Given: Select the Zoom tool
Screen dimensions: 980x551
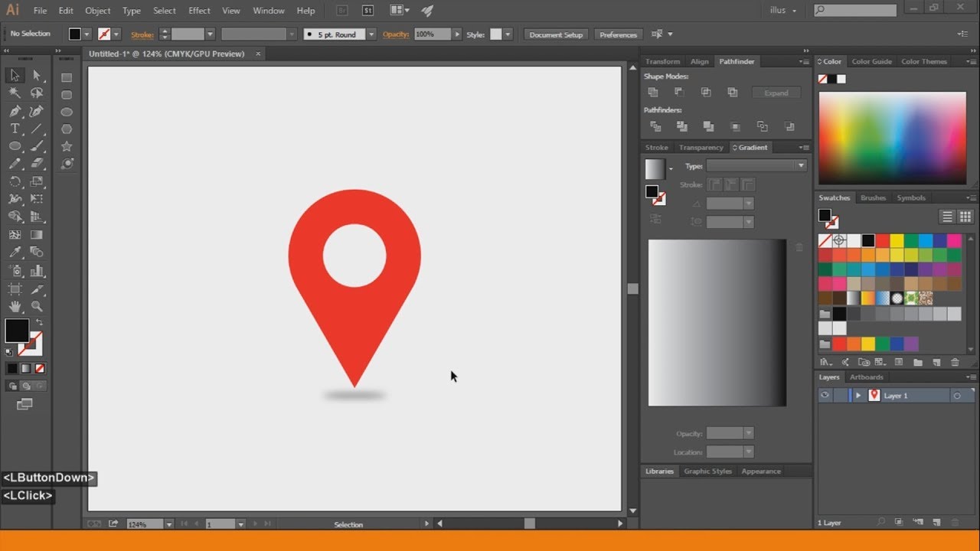Looking at the screenshot, I should coord(36,306).
